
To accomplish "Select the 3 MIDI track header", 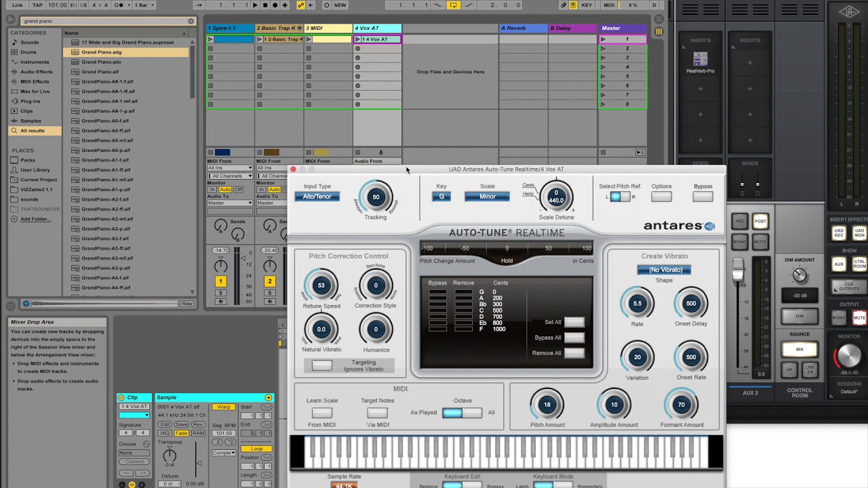I will tap(328, 28).
